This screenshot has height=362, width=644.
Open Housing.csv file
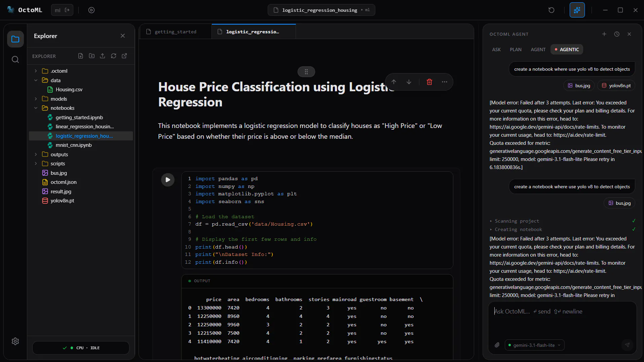click(x=81, y=90)
